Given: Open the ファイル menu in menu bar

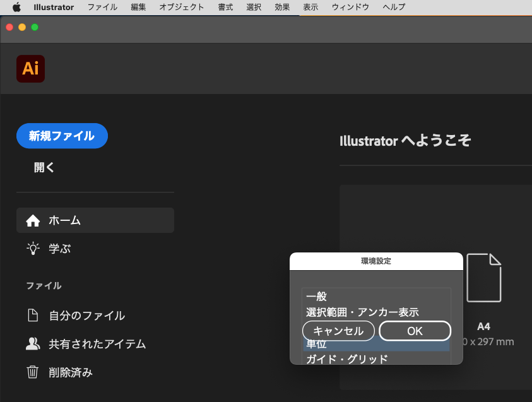Looking at the screenshot, I should (x=102, y=7).
